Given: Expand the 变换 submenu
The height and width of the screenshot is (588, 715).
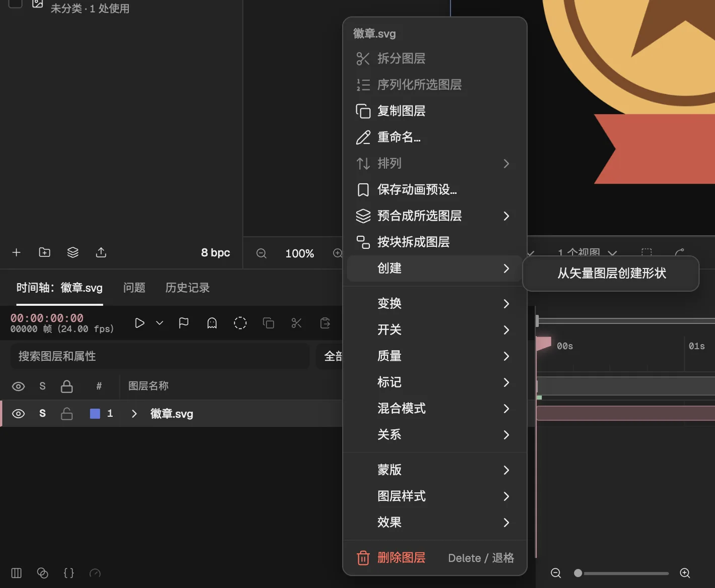Looking at the screenshot, I should tap(434, 303).
